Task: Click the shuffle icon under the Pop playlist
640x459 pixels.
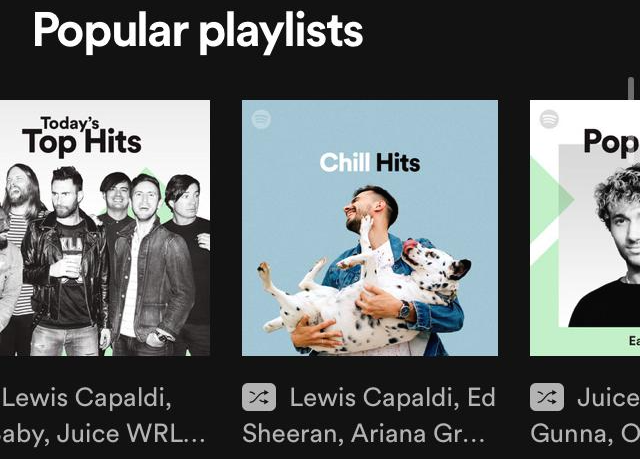Action: (547, 397)
